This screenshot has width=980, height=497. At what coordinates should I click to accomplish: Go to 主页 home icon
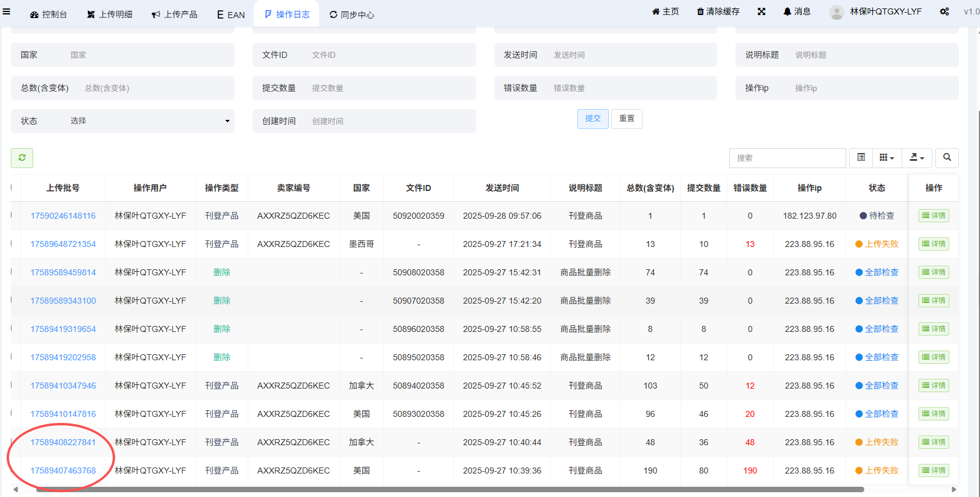coord(665,12)
